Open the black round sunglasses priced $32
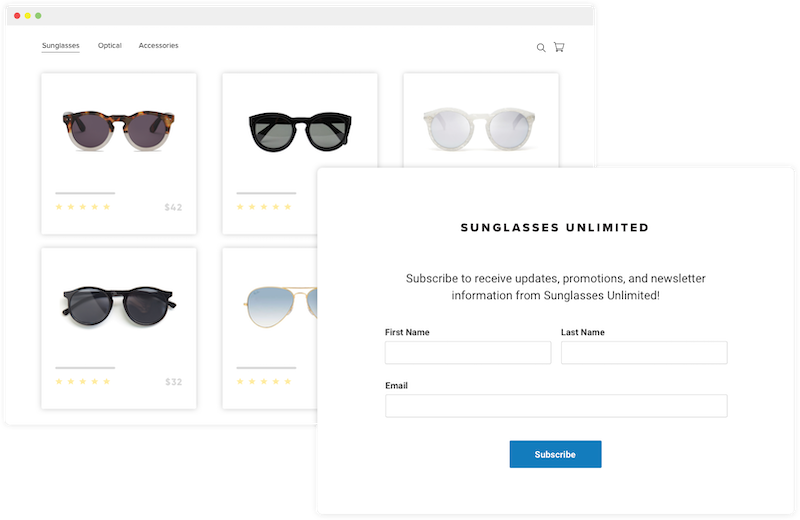 click(x=118, y=306)
